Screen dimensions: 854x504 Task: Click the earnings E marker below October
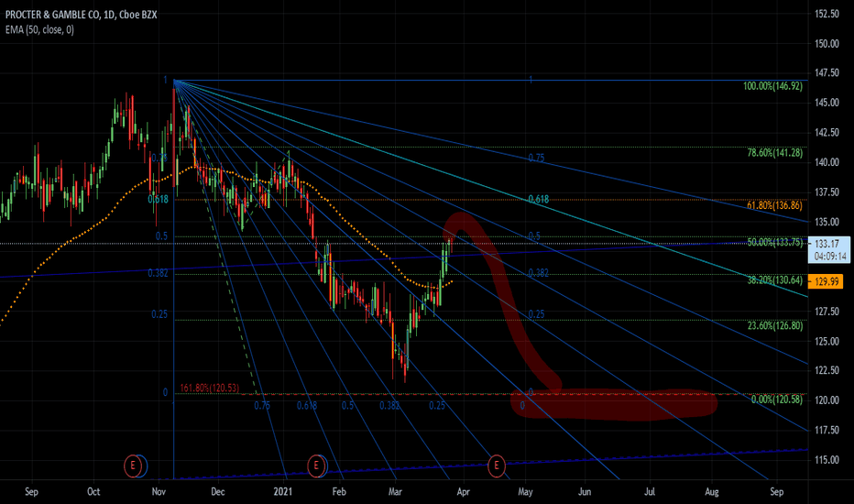click(x=132, y=466)
